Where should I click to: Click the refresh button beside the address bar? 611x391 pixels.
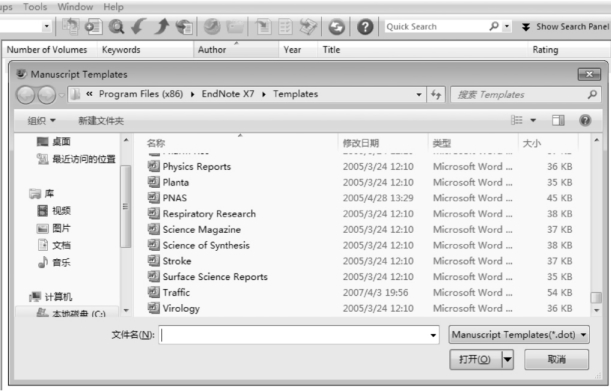pos(436,94)
